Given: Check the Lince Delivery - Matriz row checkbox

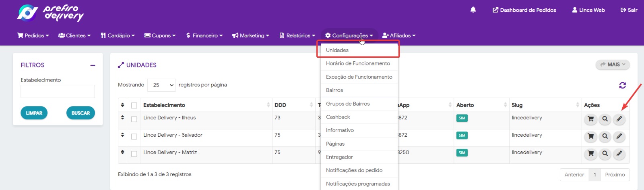Looking at the screenshot, I should point(134,154).
